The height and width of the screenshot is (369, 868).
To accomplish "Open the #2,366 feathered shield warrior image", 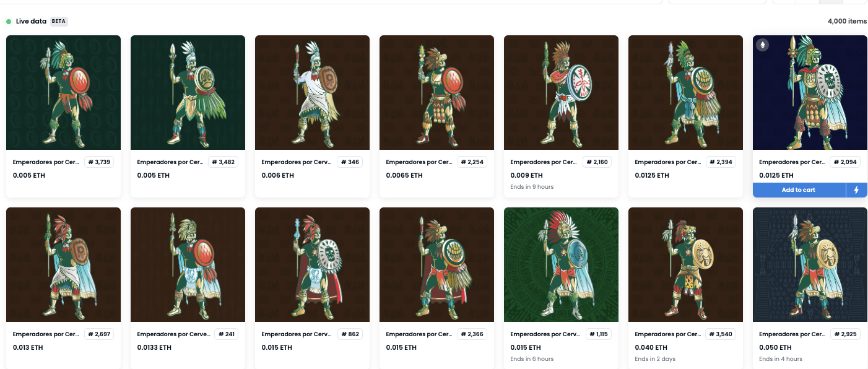I will pyautogui.click(x=436, y=264).
